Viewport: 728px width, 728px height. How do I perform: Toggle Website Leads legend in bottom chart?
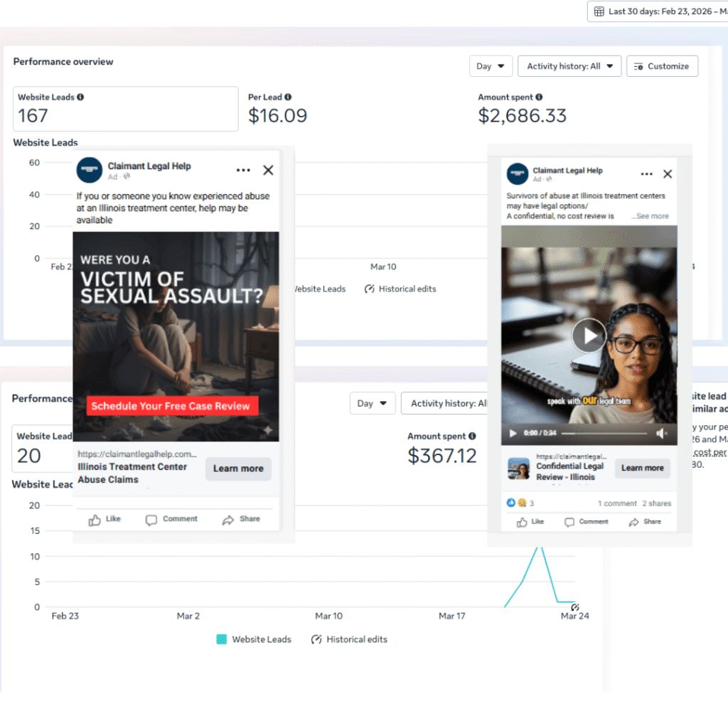(x=222, y=639)
